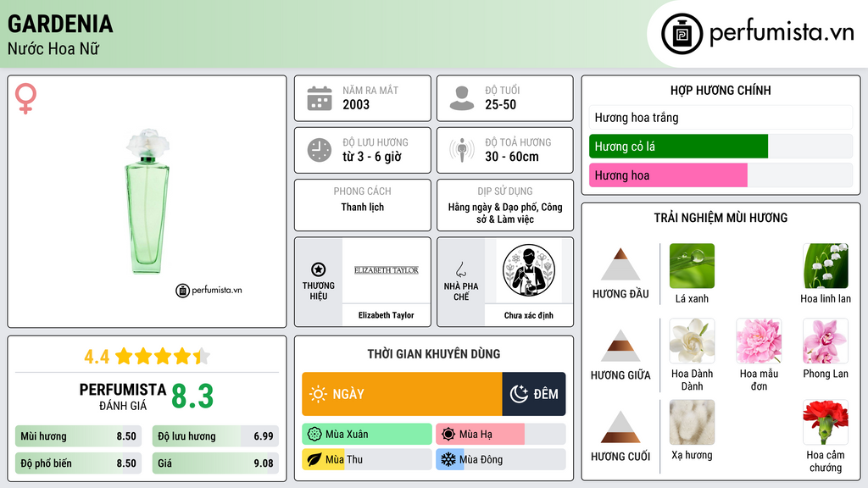868x488 pixels.
Task: Click the sillage icon beside Độ toả hương
Action: coord(462,150)
